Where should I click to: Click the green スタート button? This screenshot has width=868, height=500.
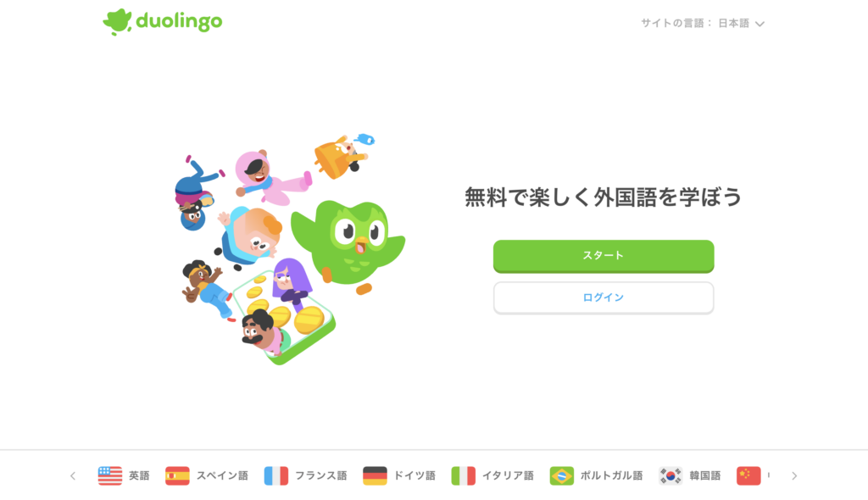pyautogui.click(x=604, y=256)
